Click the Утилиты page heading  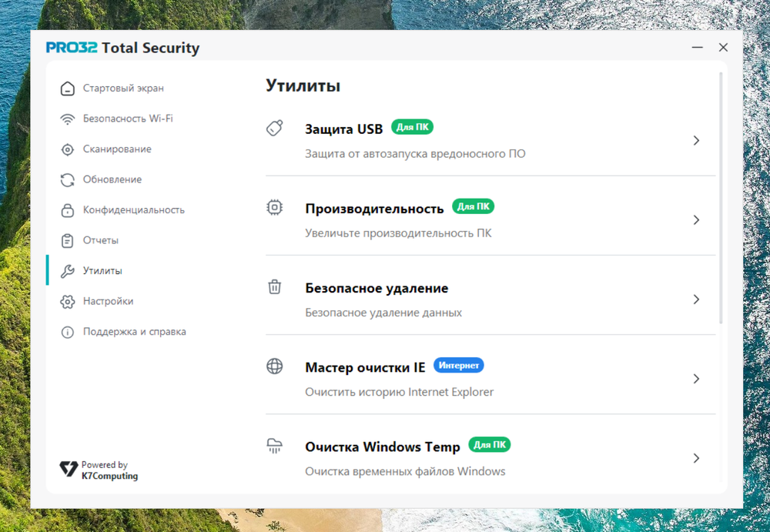coord(303,86)
